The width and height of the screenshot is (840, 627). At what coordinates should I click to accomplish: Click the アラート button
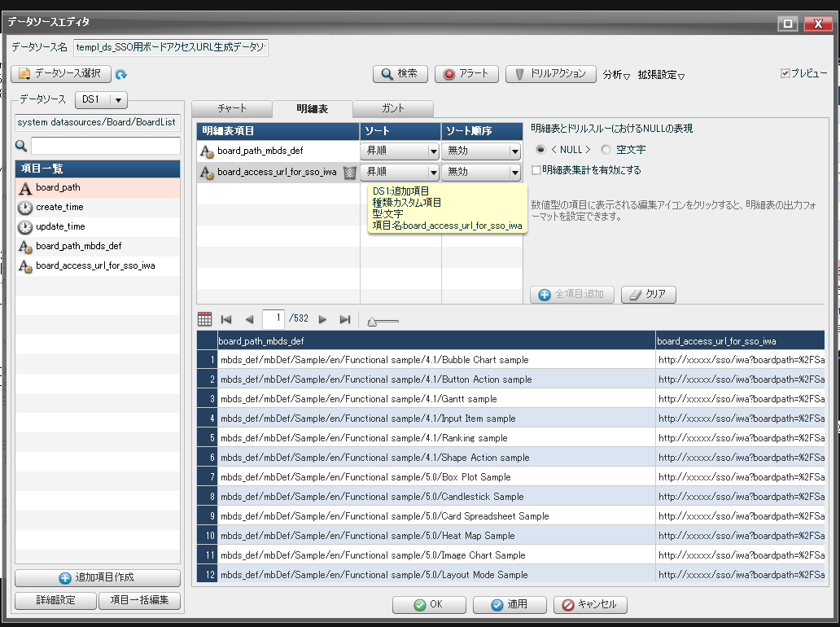[x=466, y=74]
